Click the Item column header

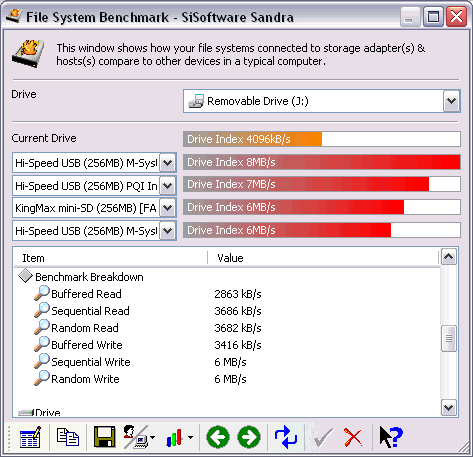point(111,258)
